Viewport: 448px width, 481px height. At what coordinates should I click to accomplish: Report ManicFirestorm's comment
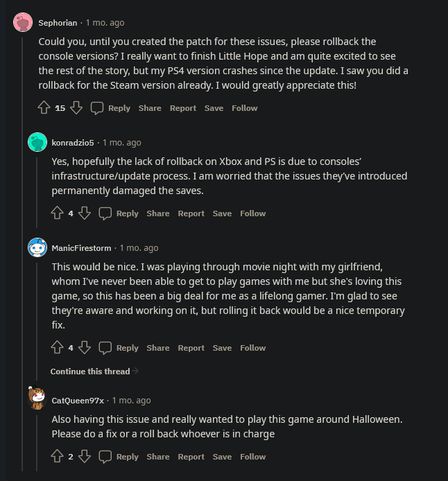[x=191, y=347]
